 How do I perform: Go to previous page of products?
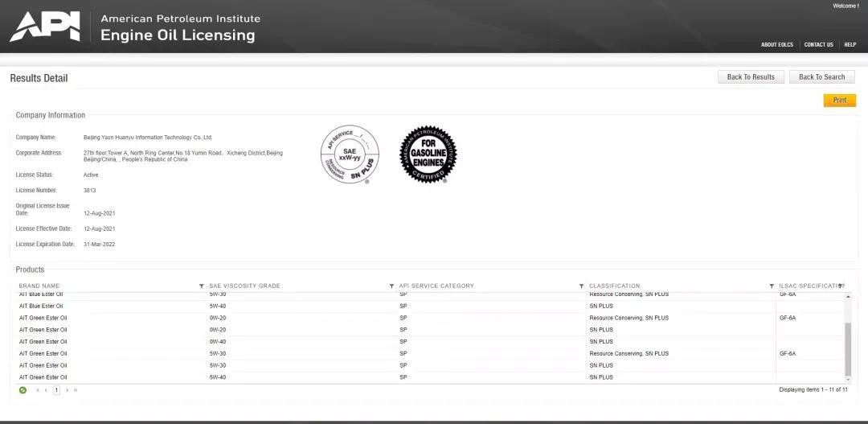(x=46, y=390)
